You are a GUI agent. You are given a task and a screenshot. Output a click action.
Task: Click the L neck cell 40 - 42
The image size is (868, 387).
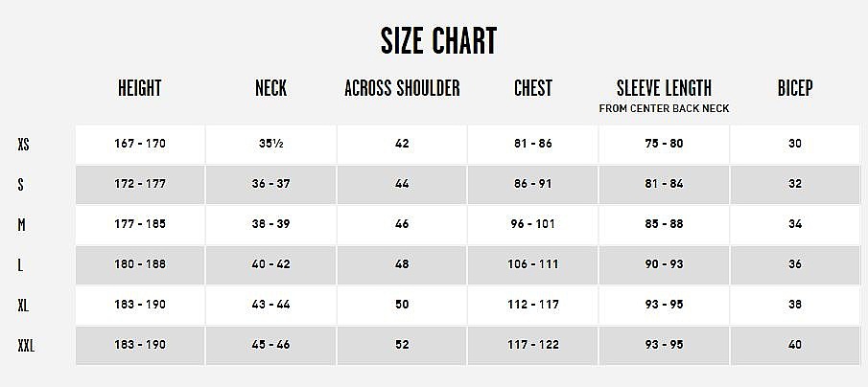(x=270, y=264)
